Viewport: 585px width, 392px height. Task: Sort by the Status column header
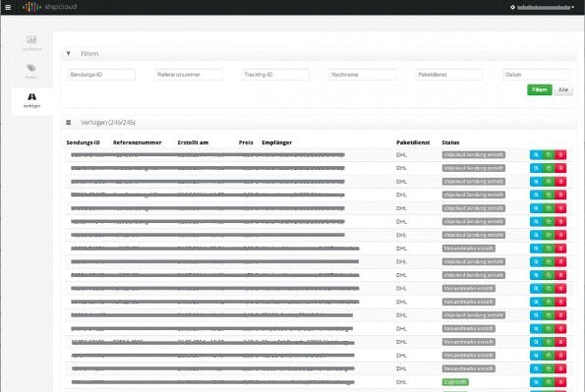(450, 142)
